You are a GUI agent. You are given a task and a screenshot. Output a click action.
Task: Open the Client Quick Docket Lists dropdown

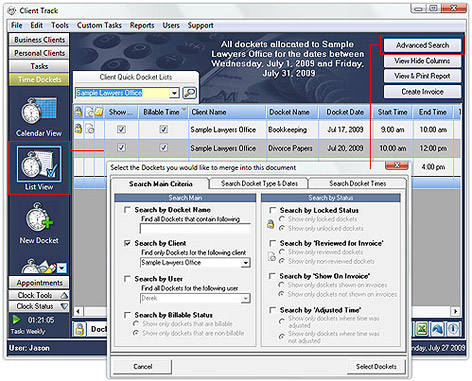click(174, 93)
